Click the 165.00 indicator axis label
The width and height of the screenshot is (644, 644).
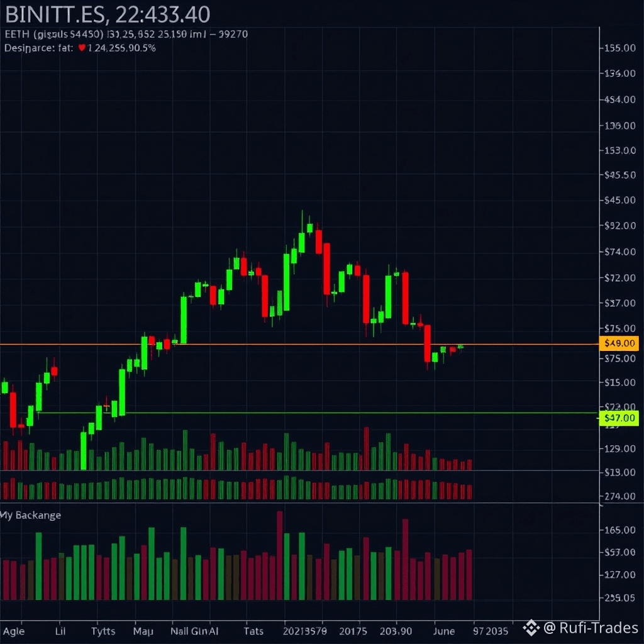coord(619,530)
